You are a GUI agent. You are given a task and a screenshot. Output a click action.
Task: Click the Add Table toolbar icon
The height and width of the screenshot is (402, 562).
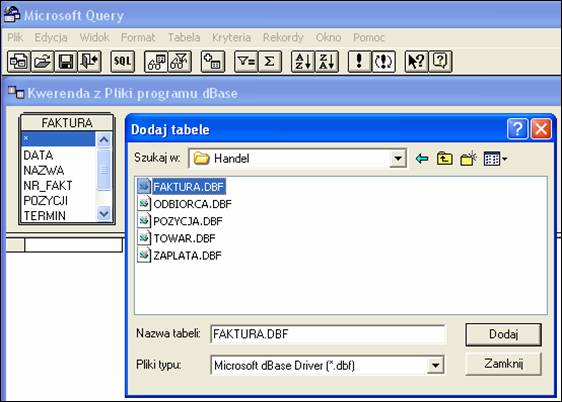click(x=213, y=62)
